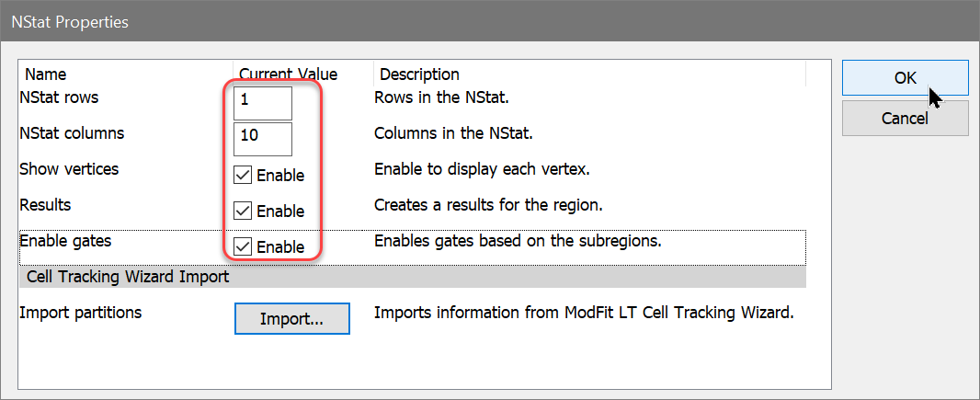
Task: Select the Import partitions label
Action: [x=81, y=313]
